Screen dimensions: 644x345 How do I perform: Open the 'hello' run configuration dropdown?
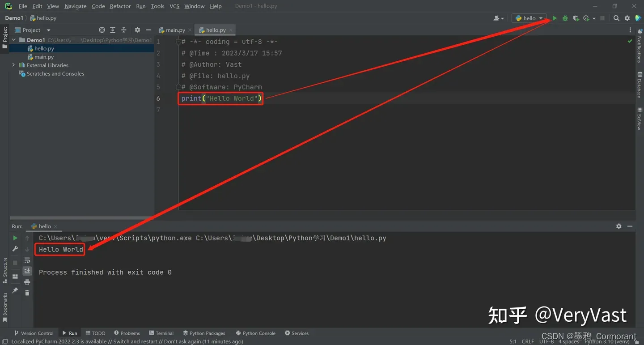coord(529,18)
